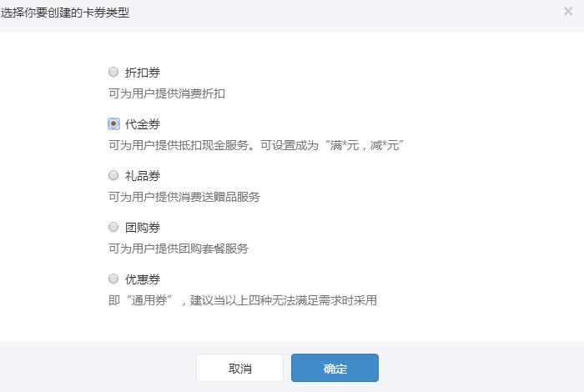
Task: Click the 团购券 label text
Action: [143, 228]
